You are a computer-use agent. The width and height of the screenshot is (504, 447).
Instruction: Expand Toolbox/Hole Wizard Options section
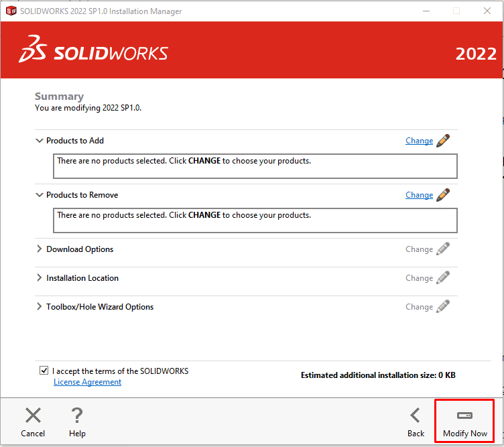pyautogui.click(x=40, y=306)
